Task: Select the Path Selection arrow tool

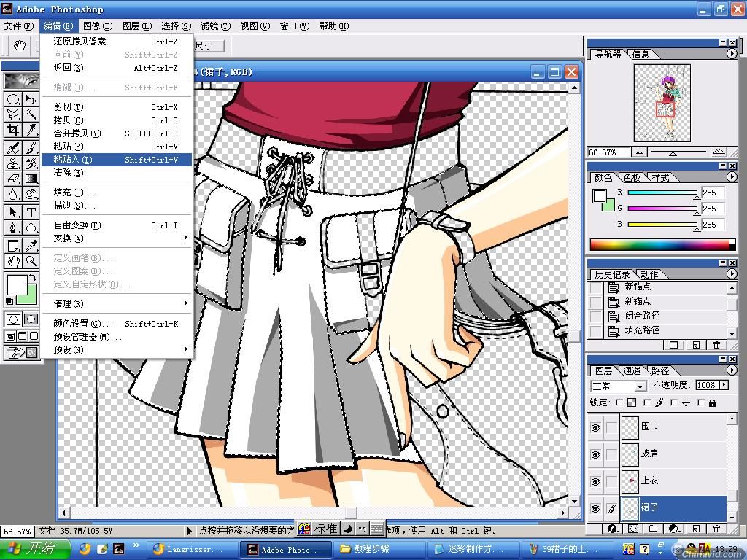Action: click(13, 212)
